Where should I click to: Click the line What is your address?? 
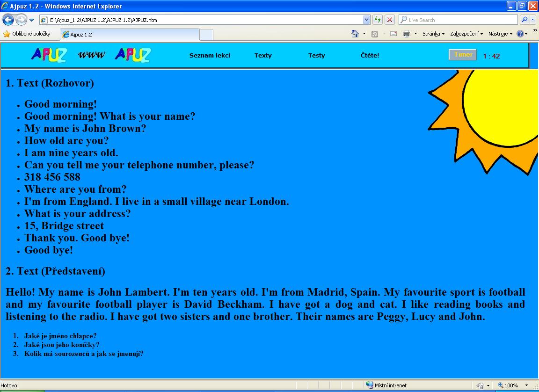[77, 214]
